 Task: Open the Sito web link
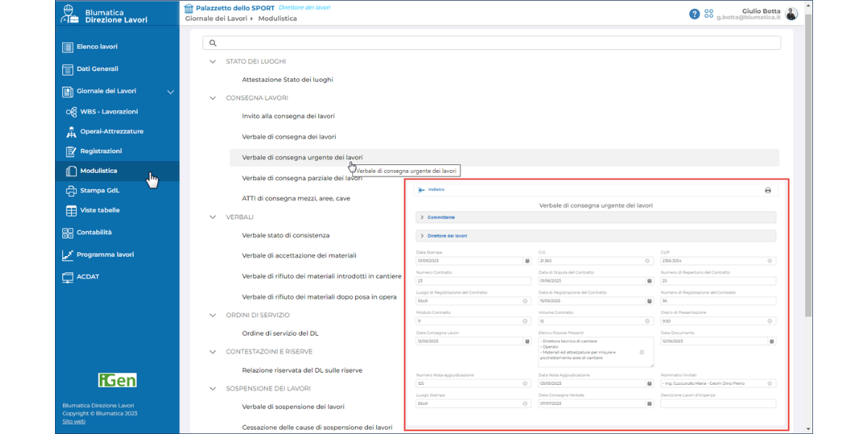74,421
